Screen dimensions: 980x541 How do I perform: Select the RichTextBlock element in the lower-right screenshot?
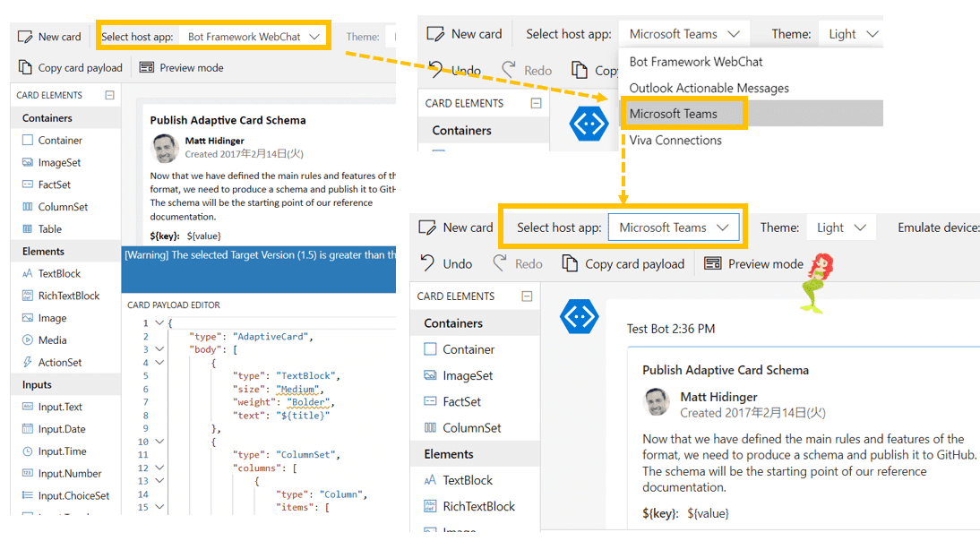tap(469, 506)
